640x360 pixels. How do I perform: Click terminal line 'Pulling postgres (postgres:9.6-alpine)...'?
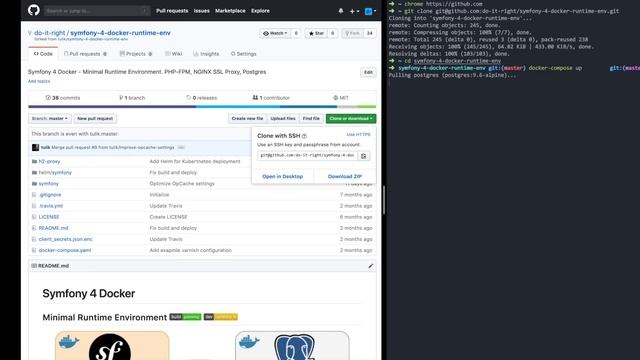coord(452,75)
